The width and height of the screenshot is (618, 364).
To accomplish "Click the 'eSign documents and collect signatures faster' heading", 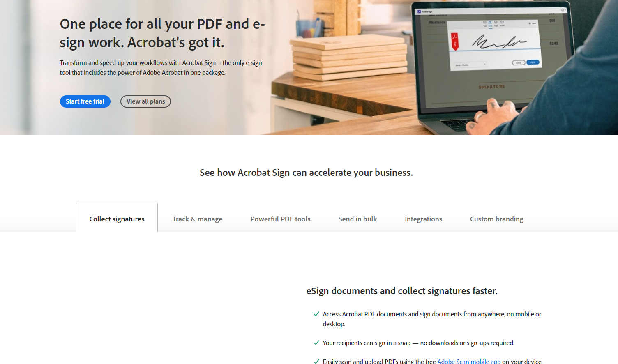I will pyautogui.click(x=401, y=291).
